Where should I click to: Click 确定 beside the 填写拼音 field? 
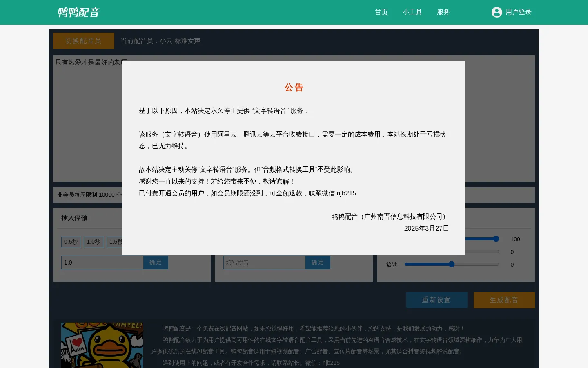point(318,263)
